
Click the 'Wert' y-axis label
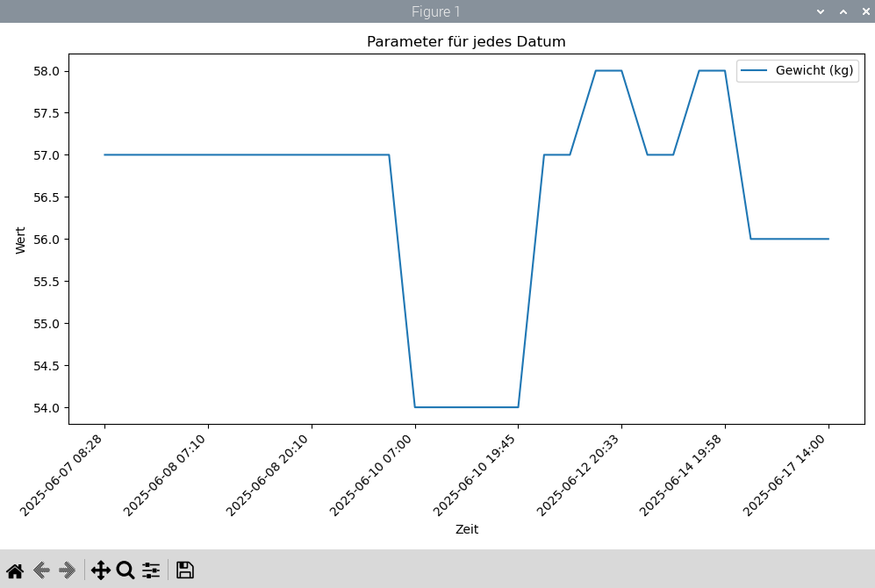(21, 240)
